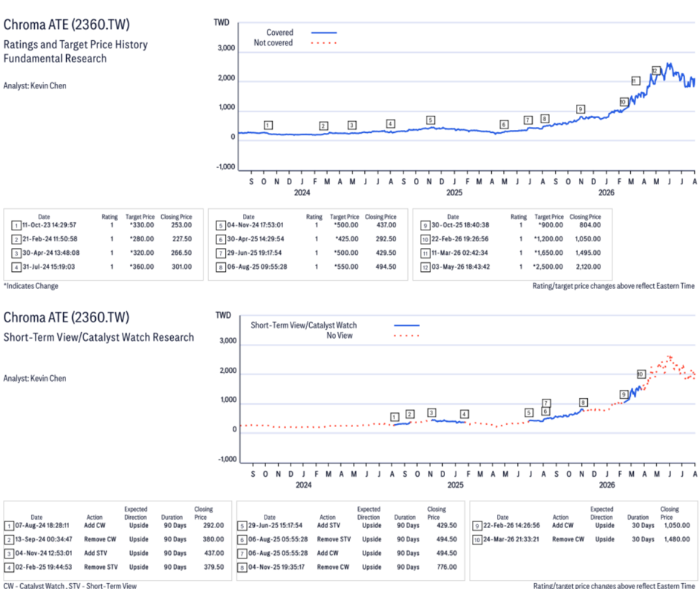Click numbered box 2 beside 21-Feb-24 11:50:58
This screenshot has width=700, height=589.
pos(16,240)
